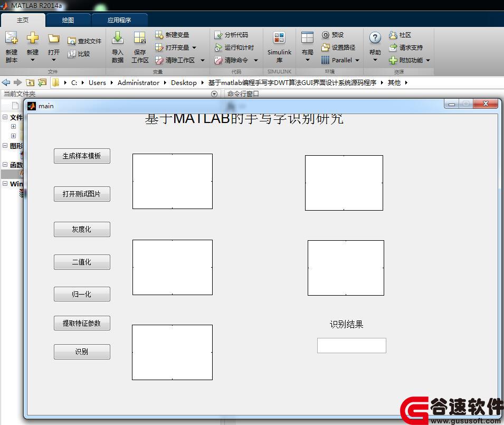This screenshot has width=504, height=425.
Task: Open 预设 preferences
Action: [x=332, y=35]
